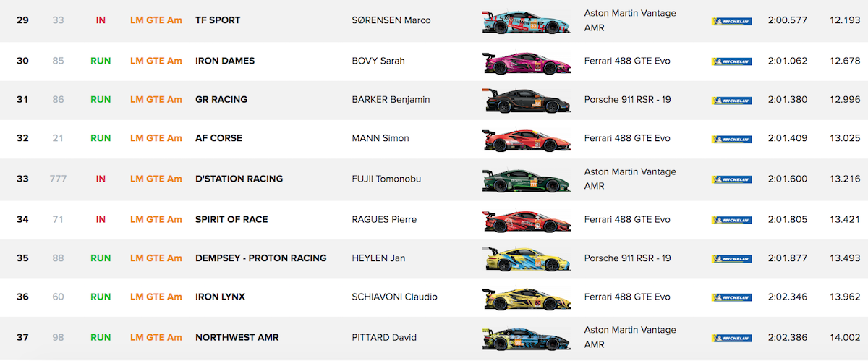Click the Michelin logo in Northwest AMR row
This screenshot has width=868, height=361.
(731, 338)
